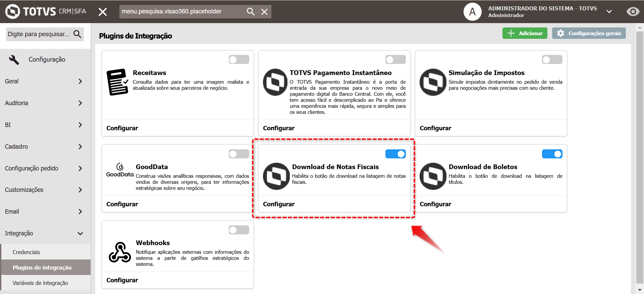The image size is (644, 294).
Task: Expand the Auditoria menu chevron
Action: 80,103
